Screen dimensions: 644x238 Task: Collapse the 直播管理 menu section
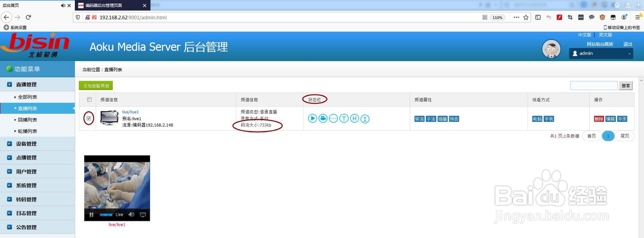pos(37,84)
